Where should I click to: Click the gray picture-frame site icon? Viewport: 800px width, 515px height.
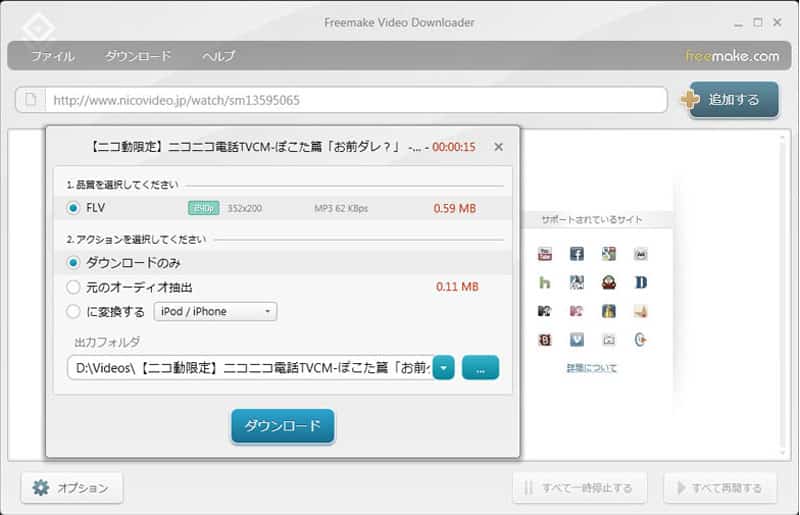(x=609, y=339)
